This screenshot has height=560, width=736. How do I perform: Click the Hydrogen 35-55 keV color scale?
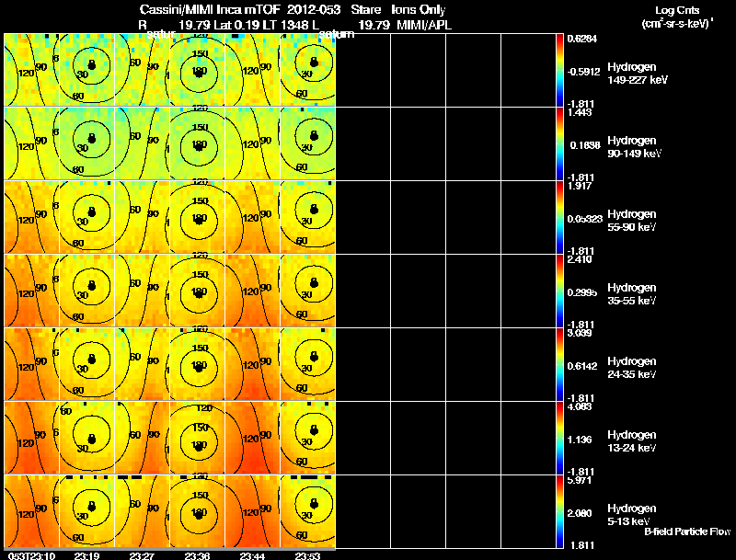coord(559,291)
